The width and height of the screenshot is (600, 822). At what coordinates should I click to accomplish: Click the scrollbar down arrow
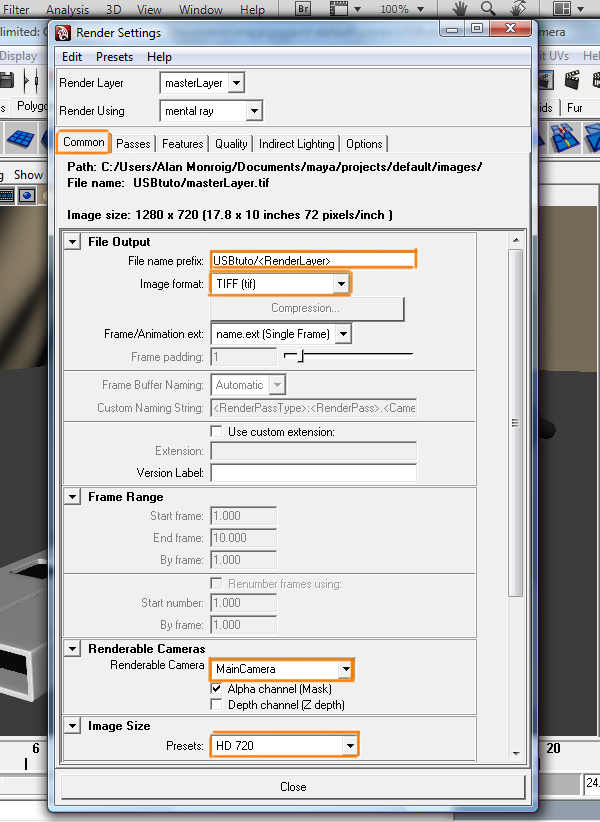point(516,753)
